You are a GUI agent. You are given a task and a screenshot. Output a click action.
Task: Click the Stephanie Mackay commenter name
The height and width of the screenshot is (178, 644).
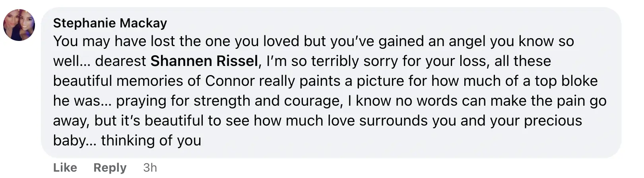point(110,23)
